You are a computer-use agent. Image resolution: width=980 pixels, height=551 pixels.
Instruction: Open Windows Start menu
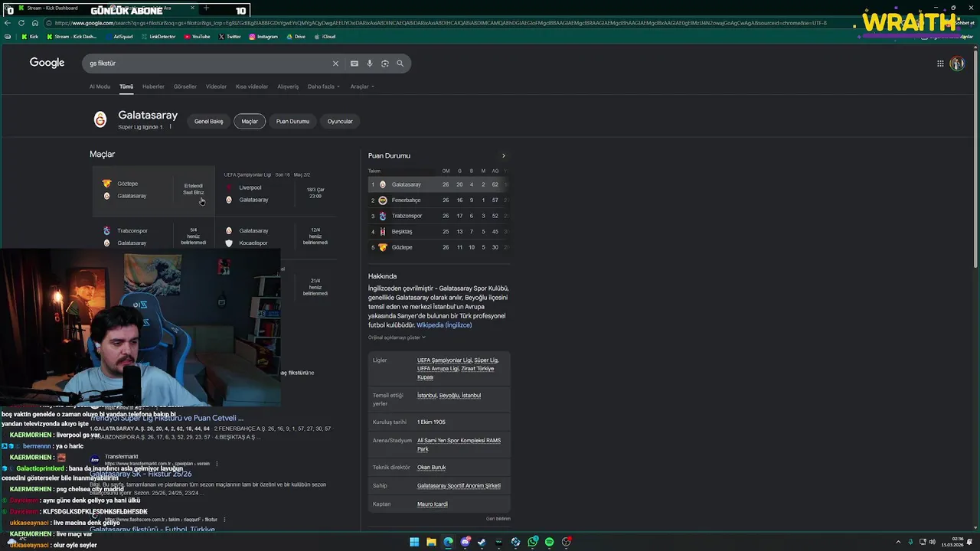coord(414,542)
